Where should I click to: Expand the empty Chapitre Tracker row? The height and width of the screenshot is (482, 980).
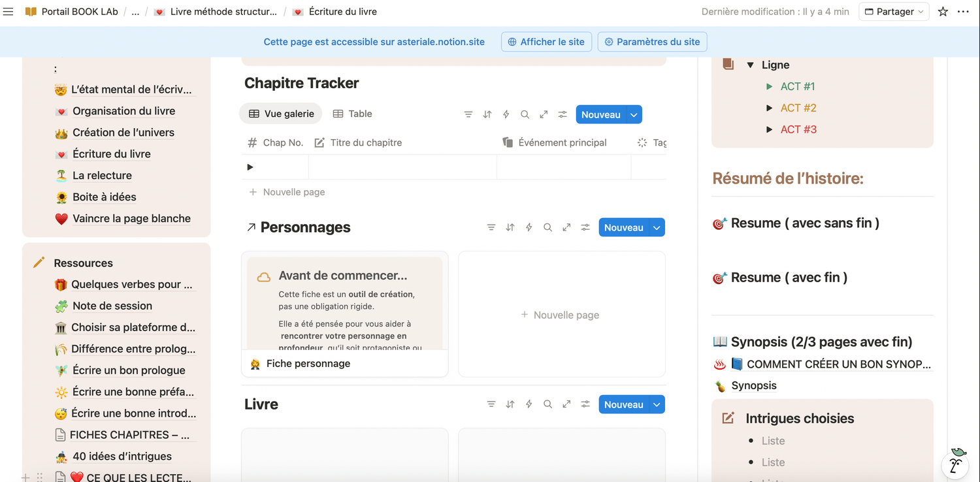coord(250,167)
